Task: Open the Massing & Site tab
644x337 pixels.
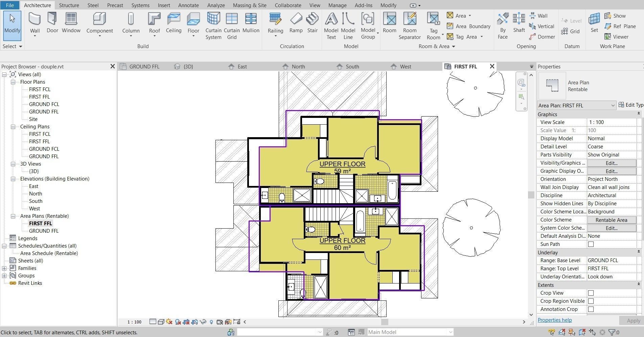Action: 250,5
